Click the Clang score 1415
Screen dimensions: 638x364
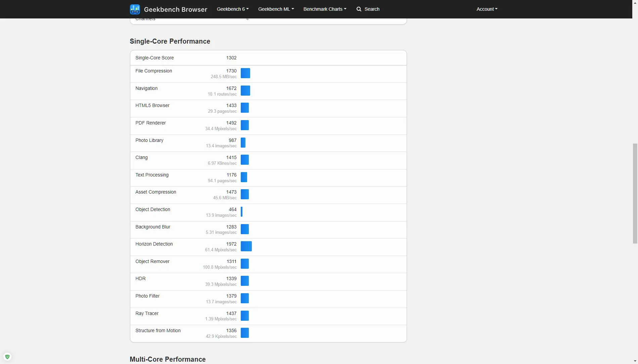click(x=231, y=157)
